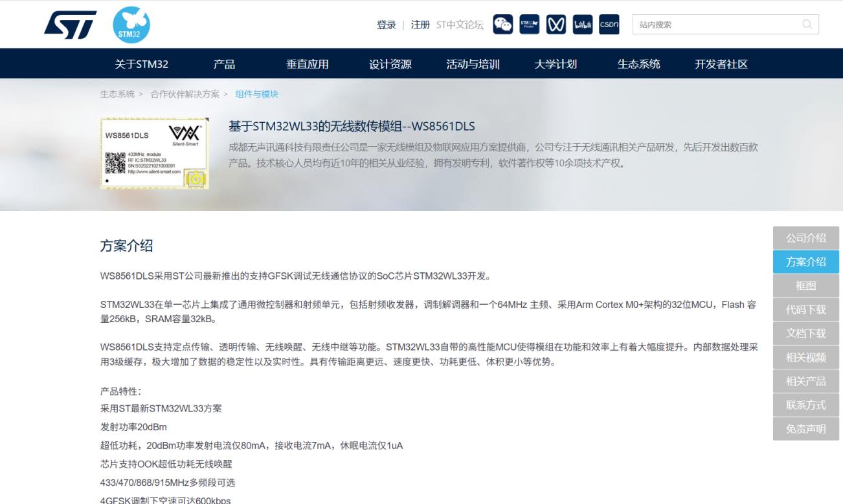Open the 活动与培训 menu
This screenshot has height=504, width=843.
pyautogui.click(x=473, y=63)
